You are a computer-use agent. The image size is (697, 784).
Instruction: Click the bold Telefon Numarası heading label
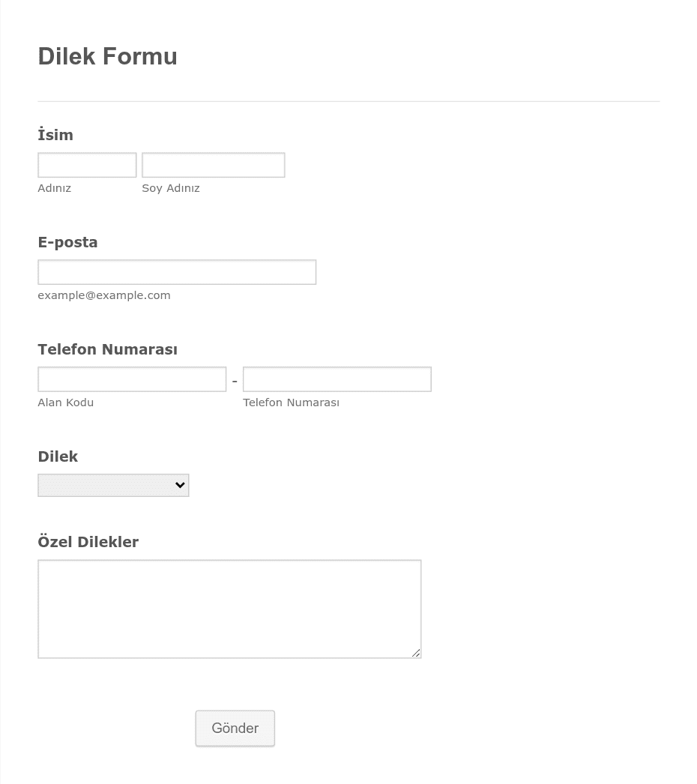[x=107, y=349]
